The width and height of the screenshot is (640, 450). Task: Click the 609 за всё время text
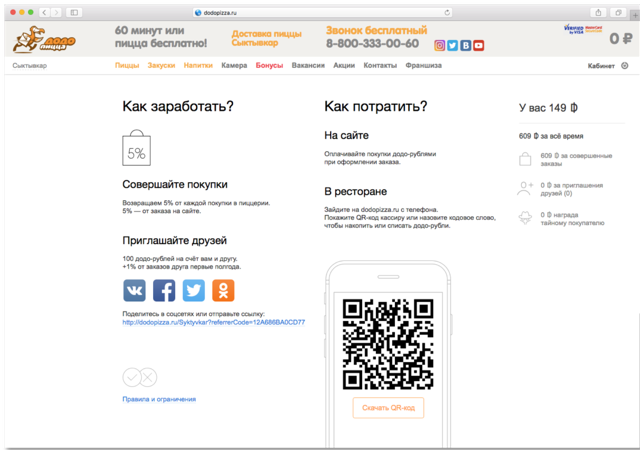point(551,136)
